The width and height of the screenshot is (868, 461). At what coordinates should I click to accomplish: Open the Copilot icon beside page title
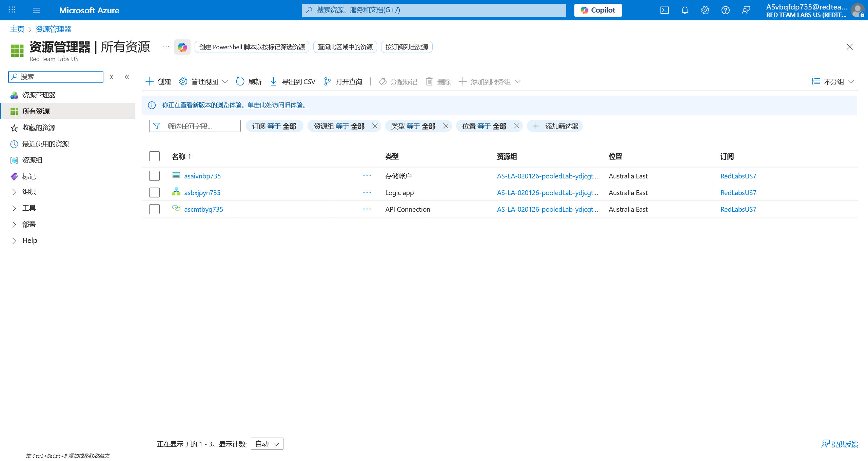click(x=182, y=47)
